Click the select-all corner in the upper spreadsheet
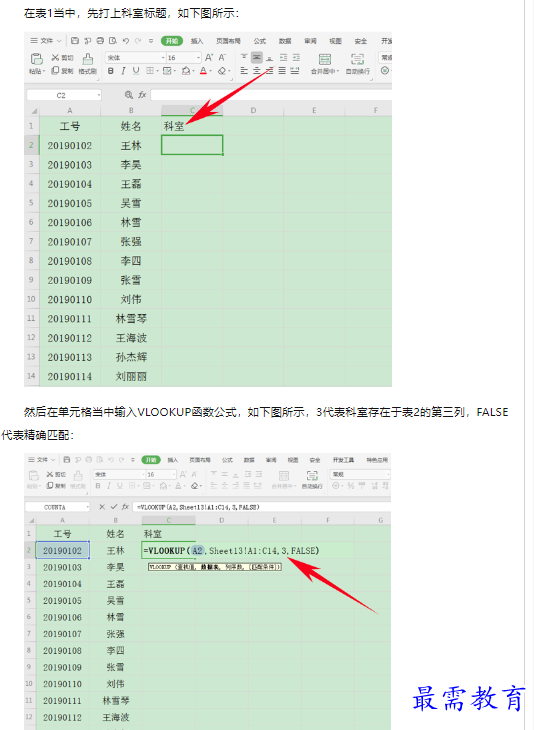Image resolution: width=534 pixels, height=730 pixels. (34, 111)
